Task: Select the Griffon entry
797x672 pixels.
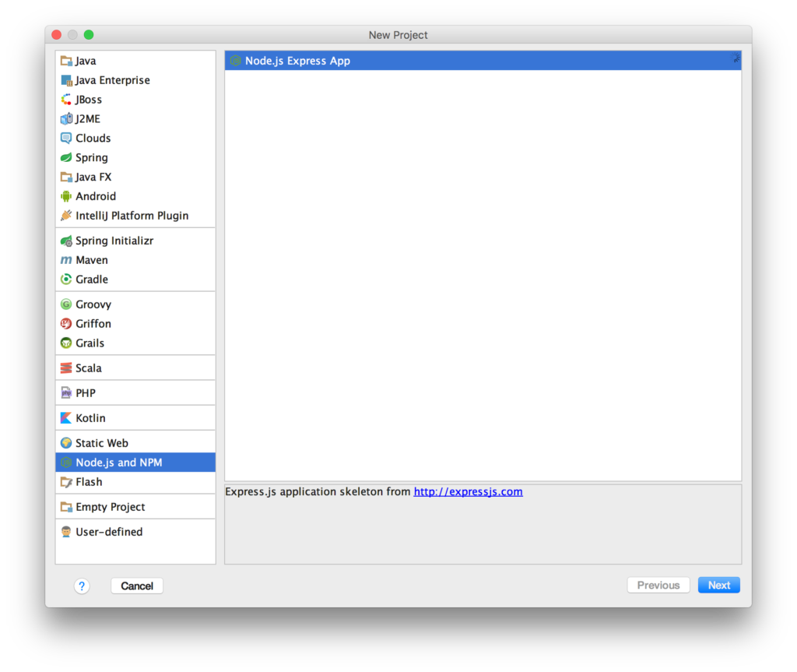Action: 135,323
